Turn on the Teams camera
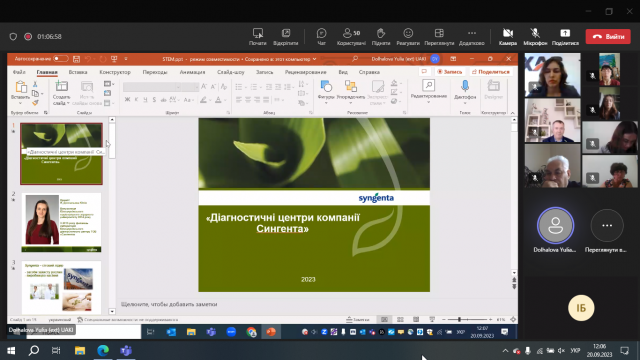The image size is (640, 360). click(x=508, y=37)
